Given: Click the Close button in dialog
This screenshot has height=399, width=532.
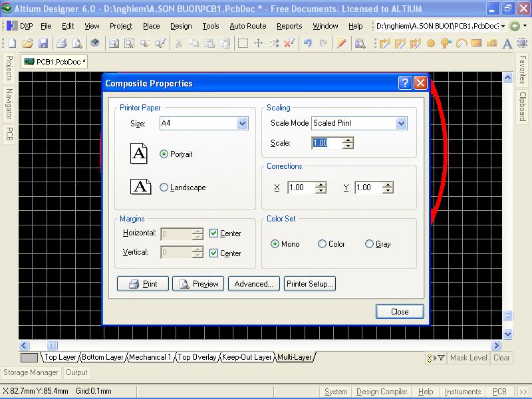Looking at the screenshot, I should pyautogui.click(x=400, y=311).
